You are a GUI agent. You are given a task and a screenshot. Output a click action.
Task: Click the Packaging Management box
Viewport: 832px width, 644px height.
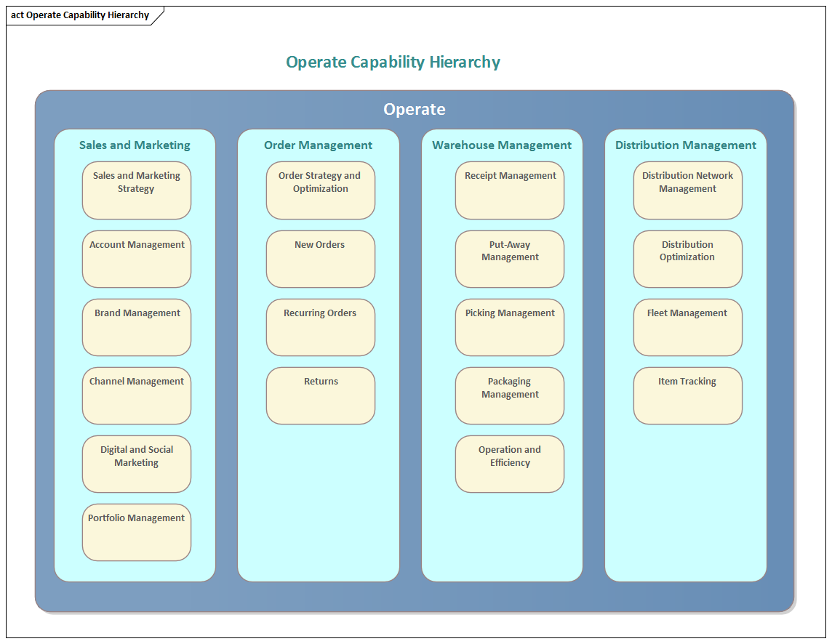[x=509, y=395]
